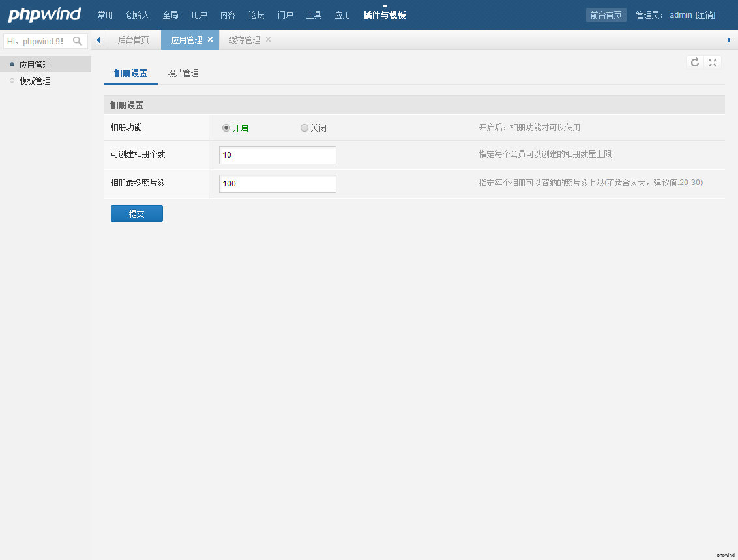The width and height of the screenshot is (738, 560).
Task: Open the 插件与模板 menu
Action: click(x=385, y=15)
